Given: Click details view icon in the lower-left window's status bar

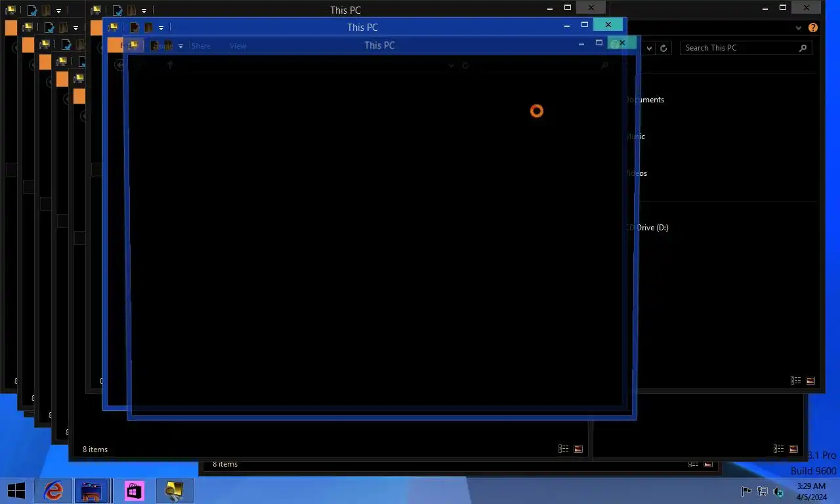Looking at the screenshot, I should pos(563,449).
